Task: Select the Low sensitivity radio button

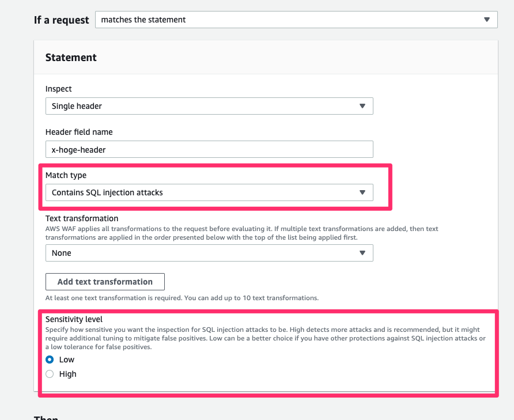Action: click(x=50, y=359)
